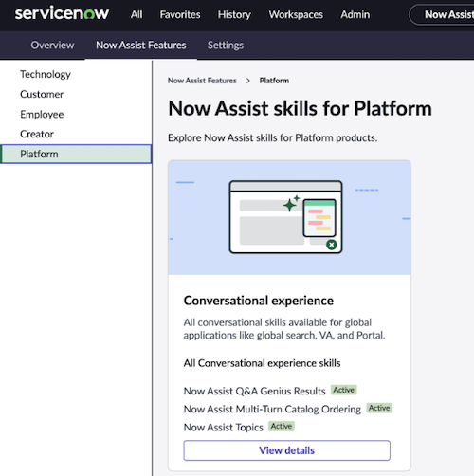Click the 'Now Assist skills for Platform' title
474x476 pixels.
301,108
